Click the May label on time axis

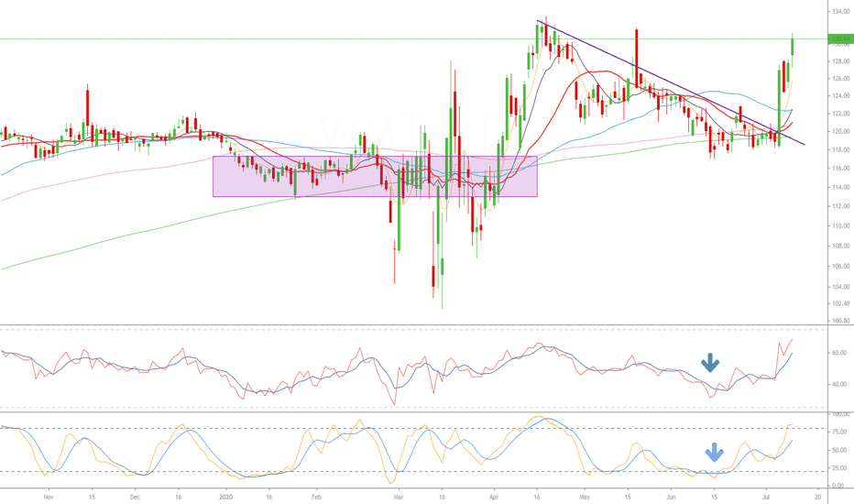pyautogui.click(x=585, y=497)
